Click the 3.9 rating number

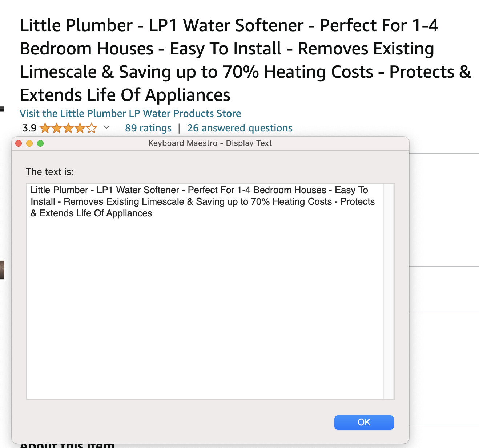click(29, 128)
